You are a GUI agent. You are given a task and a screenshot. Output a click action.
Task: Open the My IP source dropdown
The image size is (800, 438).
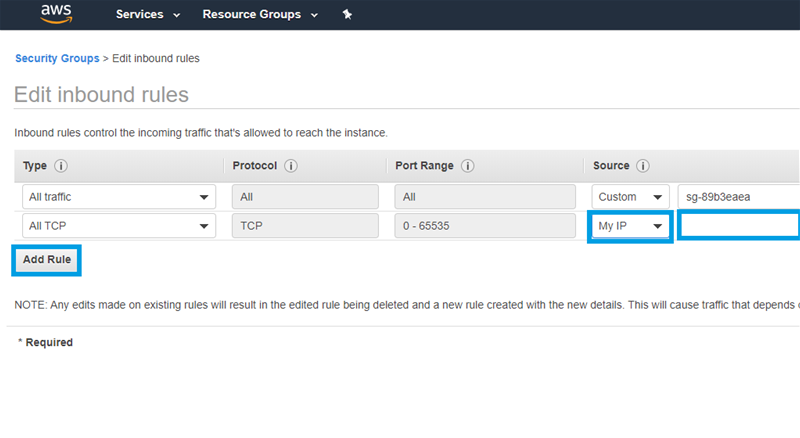[630, 226]
